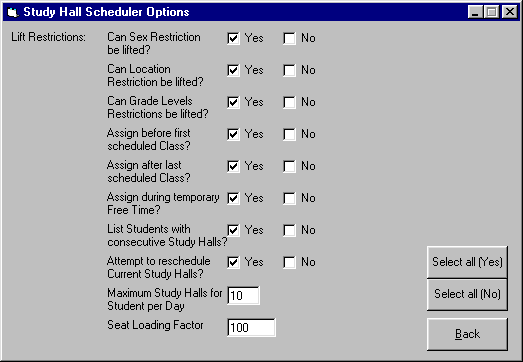This screenshot has height=362, width=523.
Task: Toggle Yes for Location Restriction lifted
Action: click(233, 70)
